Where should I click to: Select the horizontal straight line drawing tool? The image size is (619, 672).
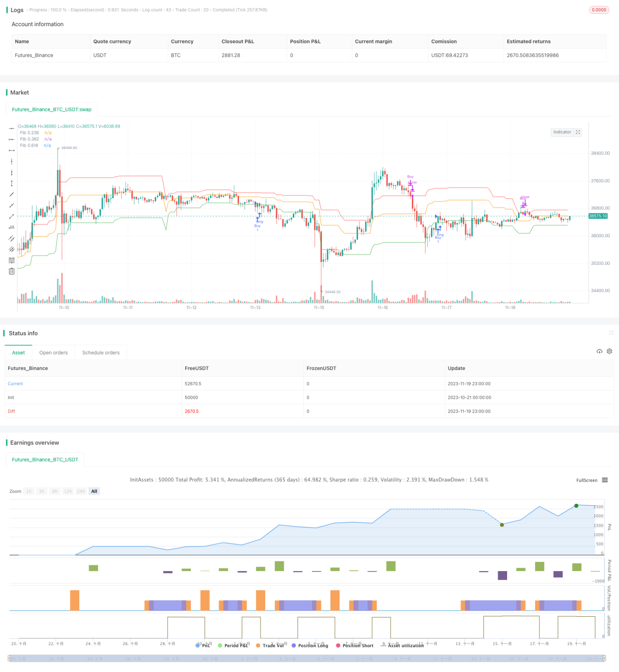[x=11, y=128]
